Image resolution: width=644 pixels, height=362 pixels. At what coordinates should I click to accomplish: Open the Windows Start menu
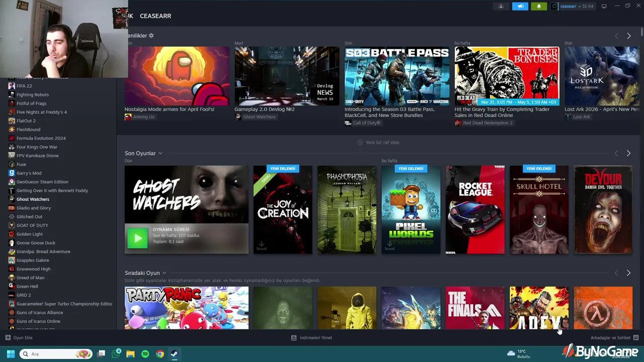(11, 354)
